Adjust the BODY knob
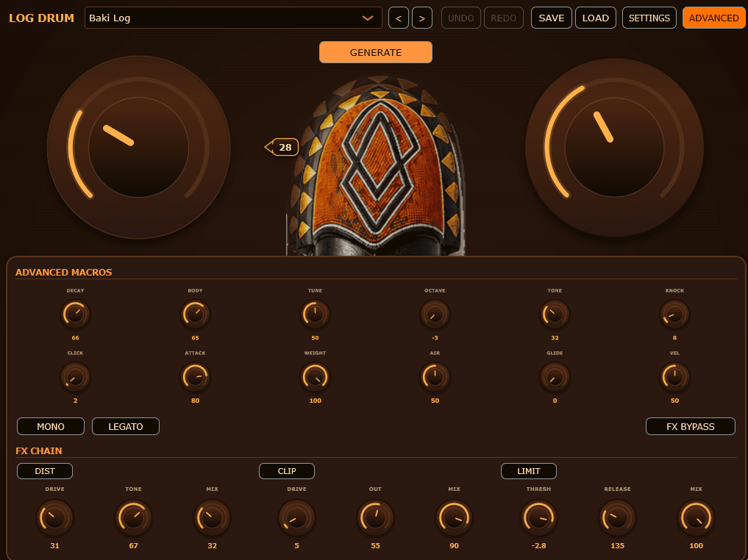 (195, 314)
